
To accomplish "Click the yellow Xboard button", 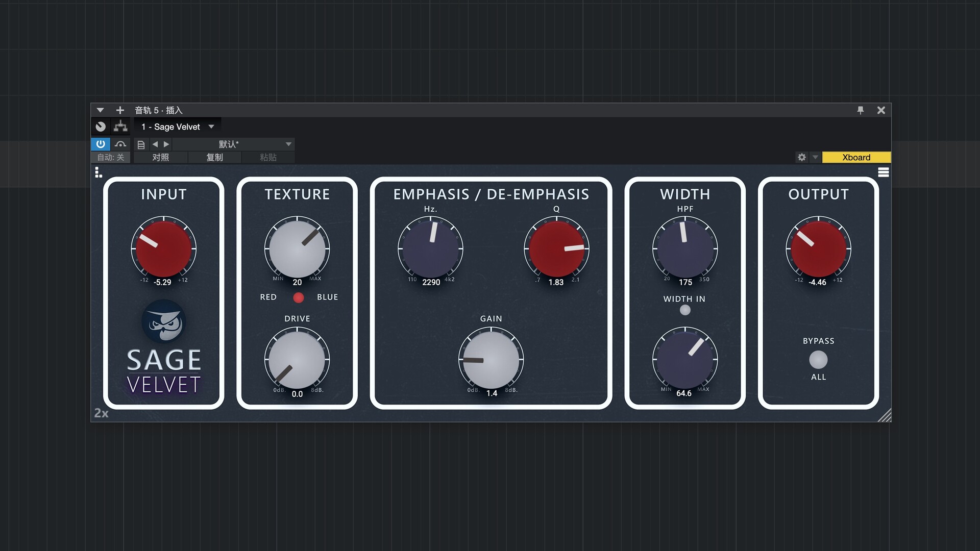I will [x=856, y=157].
